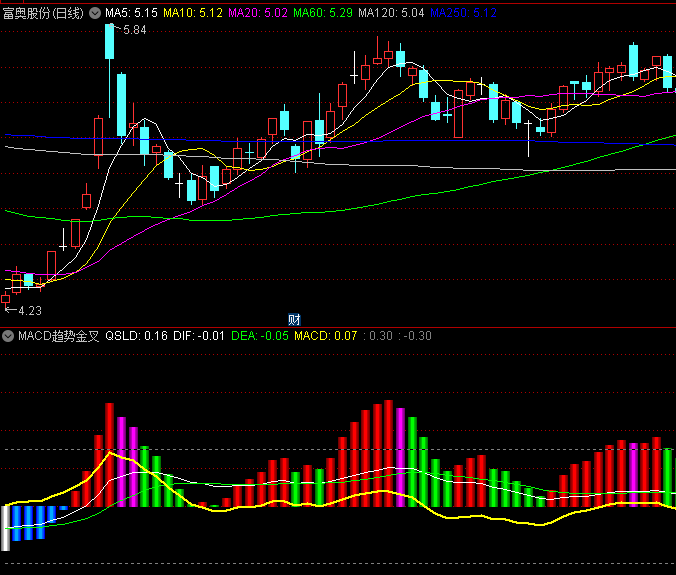Click the MA120: 5.04 label
Screen dimensions: 676x575
click(x=391, y=13)
